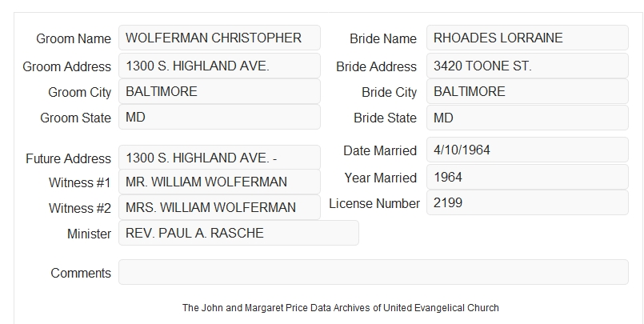This screenshot has height=324, width=644.
Task: Click the Price Data Archives footer text
Action: tap(341, 308)
